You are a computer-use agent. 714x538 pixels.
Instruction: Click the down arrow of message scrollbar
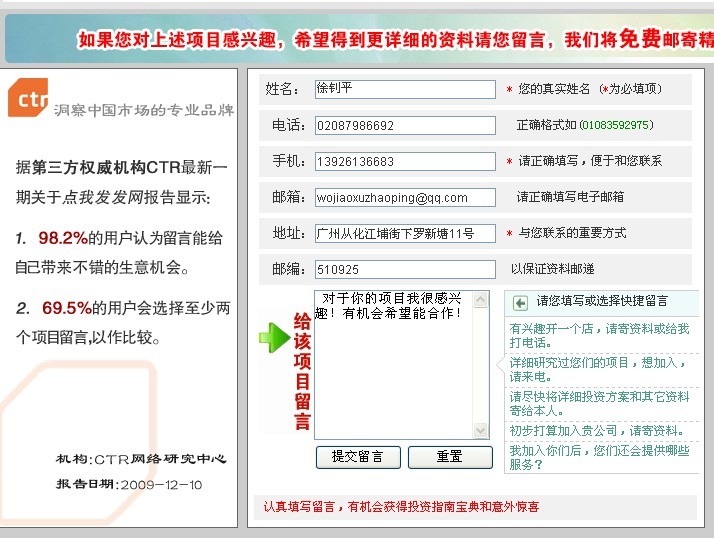pos(480,430)
